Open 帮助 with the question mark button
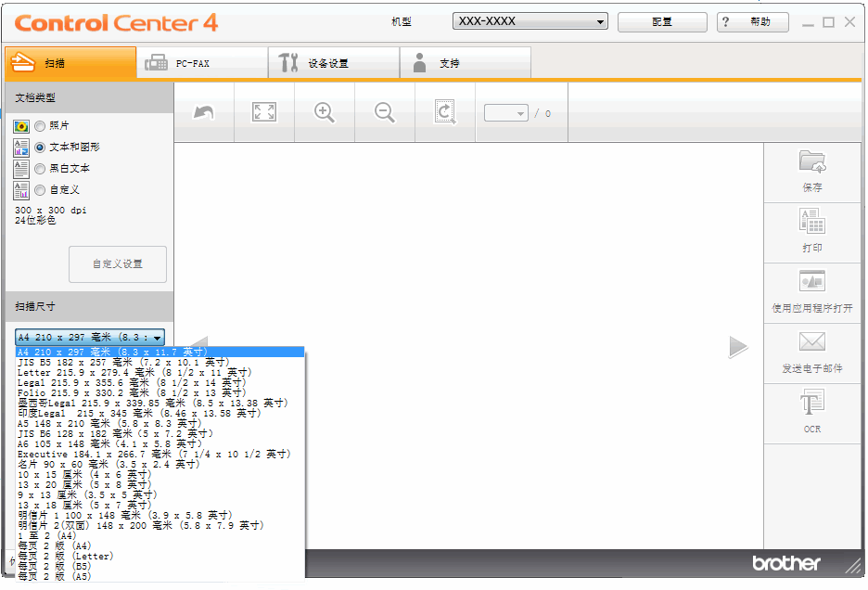 click(x=752, y=22)
